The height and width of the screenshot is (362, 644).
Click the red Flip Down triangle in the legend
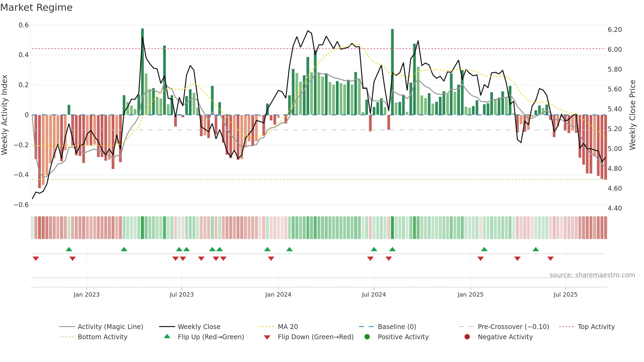267,337
